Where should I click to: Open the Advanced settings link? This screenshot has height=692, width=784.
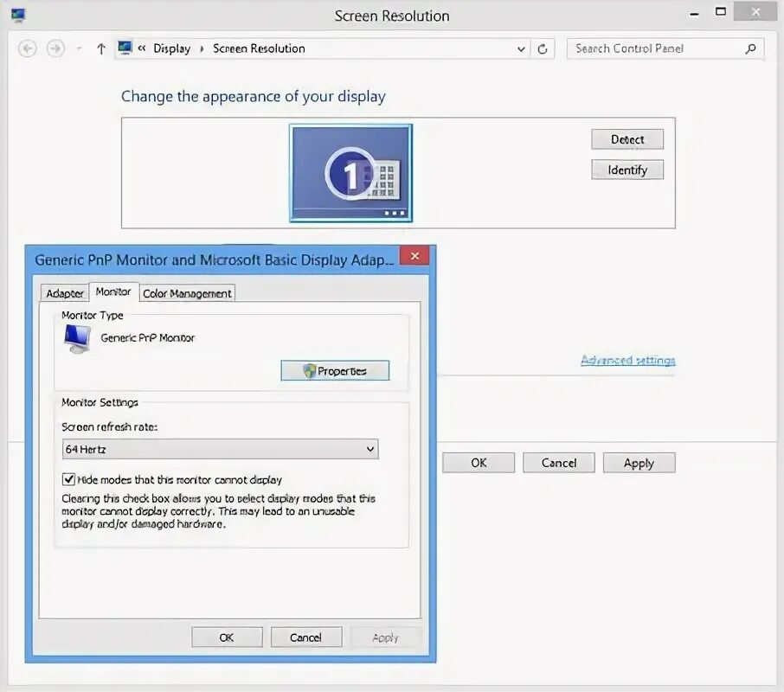628,360
